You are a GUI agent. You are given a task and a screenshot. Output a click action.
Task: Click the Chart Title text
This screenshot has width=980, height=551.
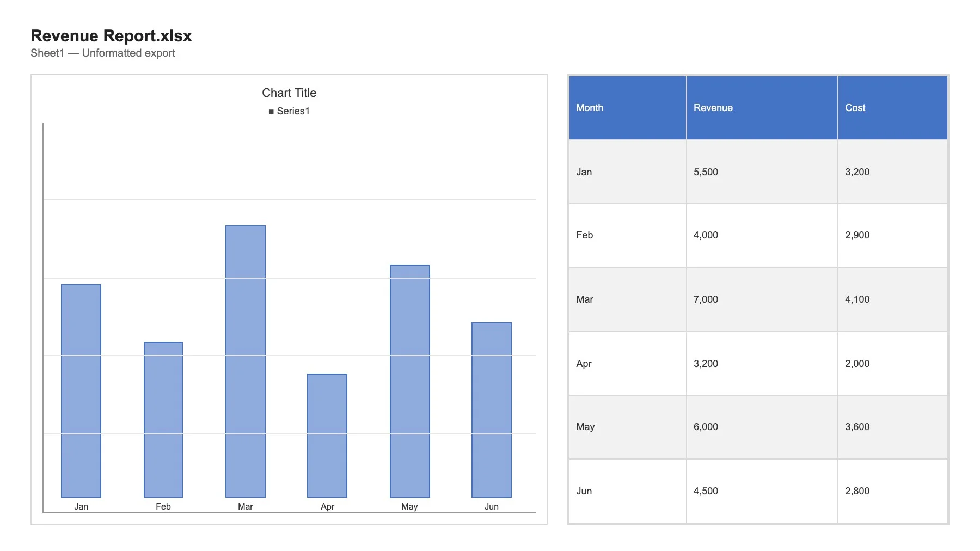point(289,93)
